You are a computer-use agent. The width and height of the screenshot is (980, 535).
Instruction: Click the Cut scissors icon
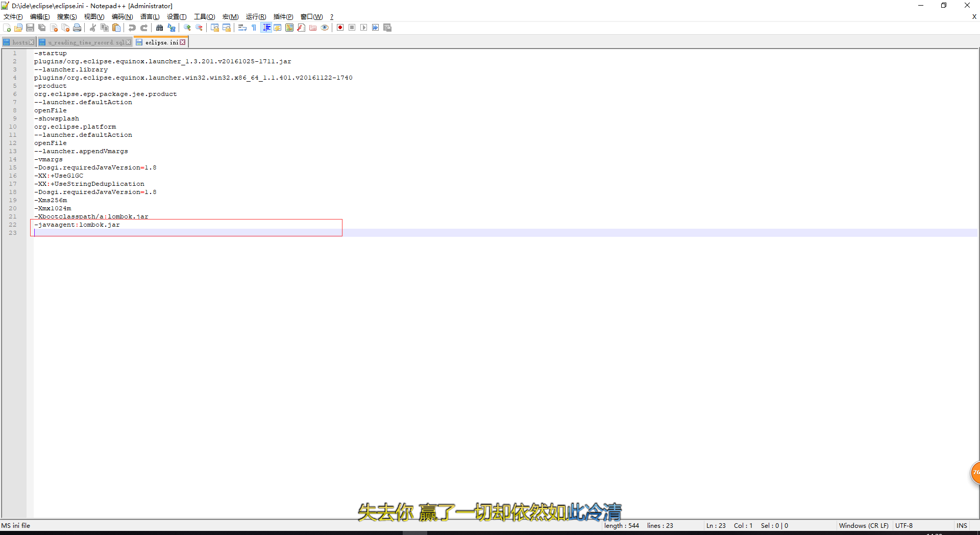pyautogui.click(x=93, y=28)
